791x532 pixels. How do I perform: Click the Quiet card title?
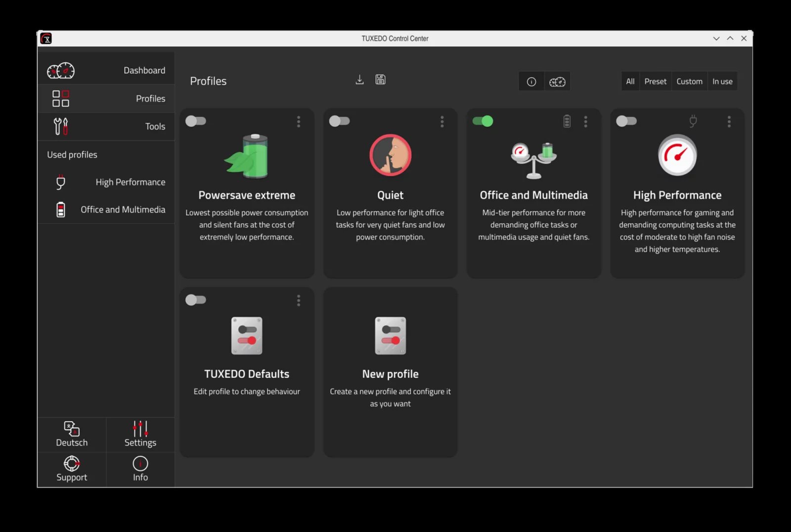(x=391, y=195)
